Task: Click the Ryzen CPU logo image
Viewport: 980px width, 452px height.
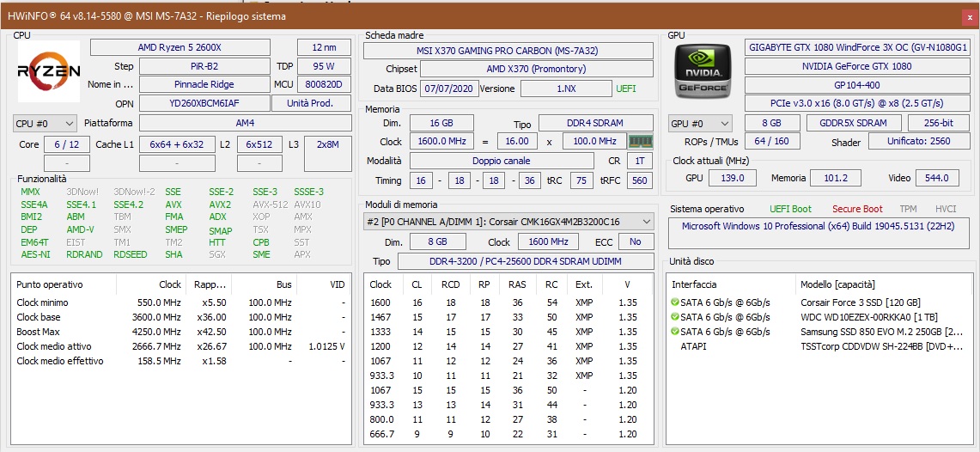Action: pyautogui.click(x=49, y=71)
